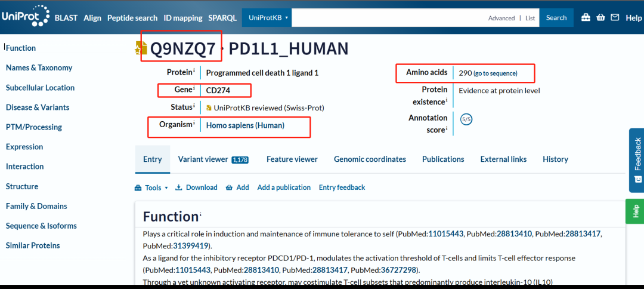Click the annotation score 5/5 badge

[x=467, y=119]
